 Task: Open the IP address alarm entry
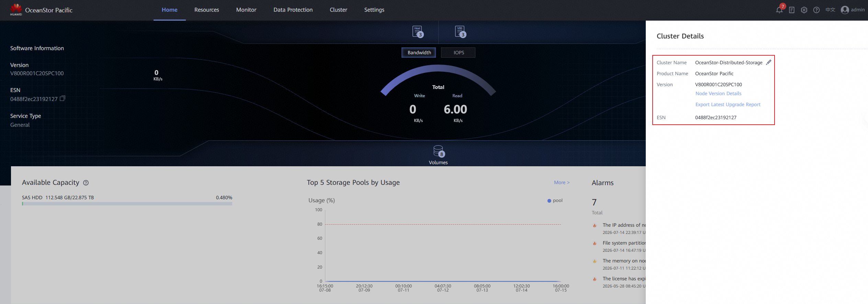tap(624, 225)
